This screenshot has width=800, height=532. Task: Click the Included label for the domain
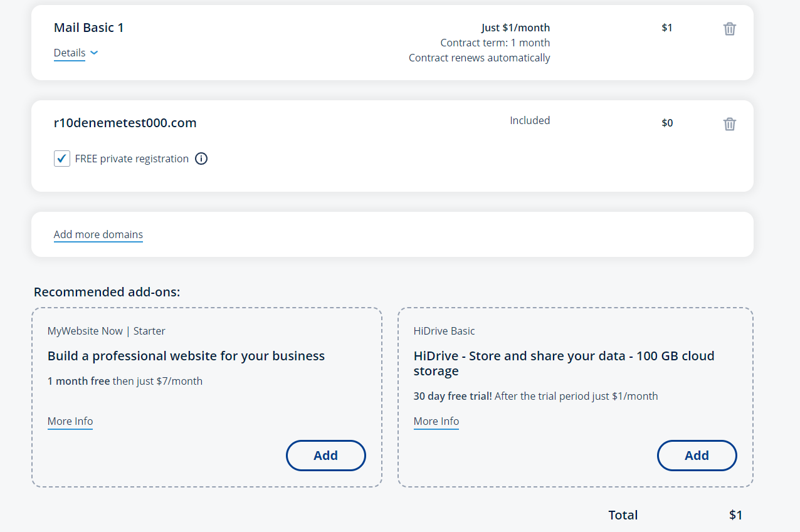point(530,120)
